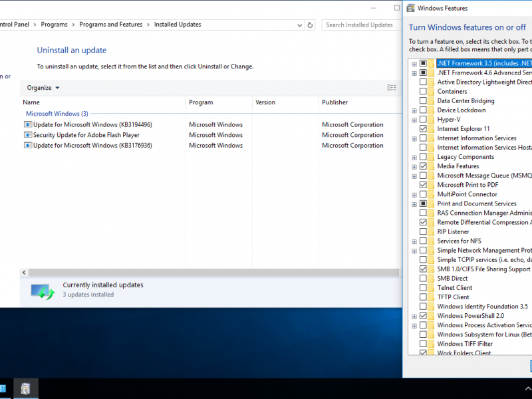The height and width of the screenshot is (399, 532).
Task: Click the folder icon beside TFTP Client
Action: pos(431,297)
